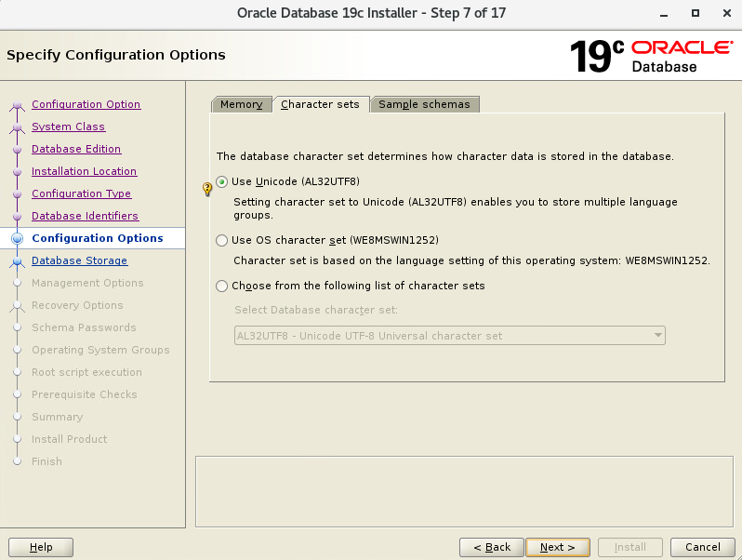This screenshot has width=742, height=560.
Task: Jump to Database Edition step
Action: (x=76, y=149)
